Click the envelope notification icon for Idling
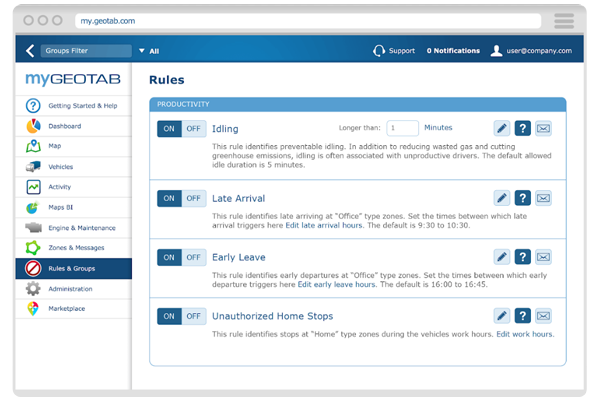This screenshot has height=400, width=600. 543,128
